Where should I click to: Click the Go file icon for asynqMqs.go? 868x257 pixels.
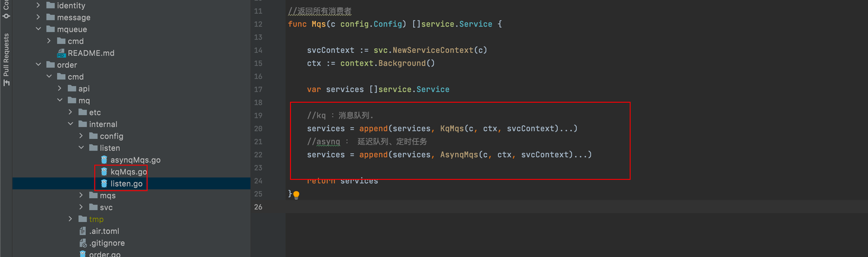coord(104,160)
